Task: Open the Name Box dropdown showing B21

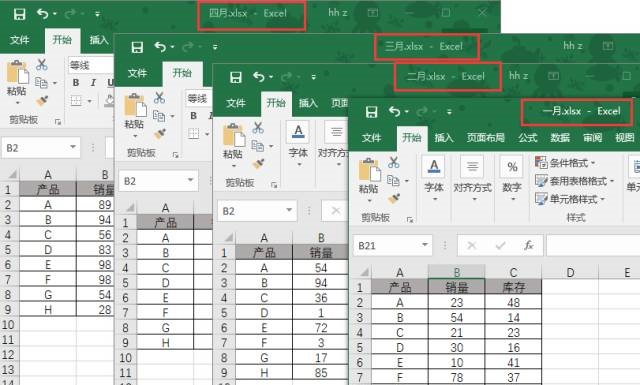Action: click(x=424, y=245)
